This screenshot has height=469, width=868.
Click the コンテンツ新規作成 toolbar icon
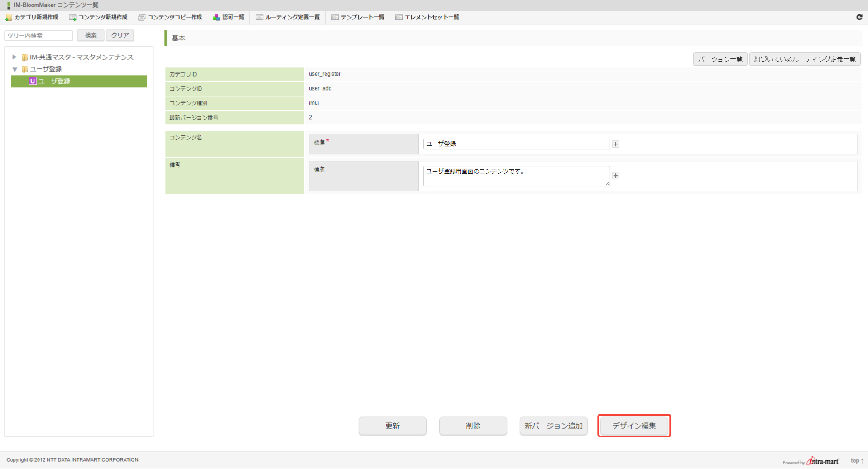coord(72,18)
